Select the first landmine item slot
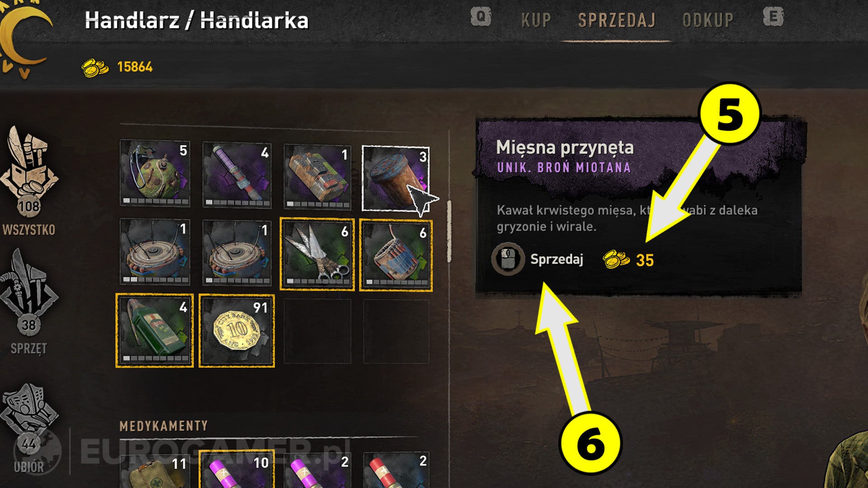This screenshot has width=868, height=488. pos(155,252)
